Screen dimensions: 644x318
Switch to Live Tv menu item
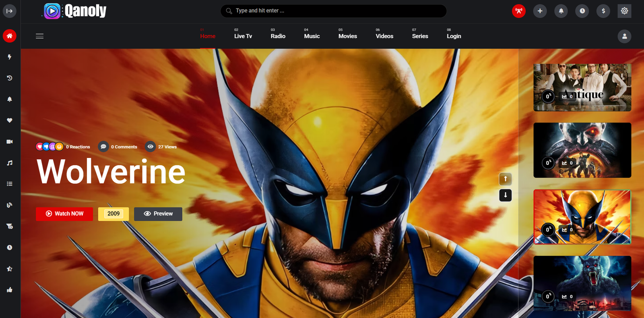pos(243,36)
